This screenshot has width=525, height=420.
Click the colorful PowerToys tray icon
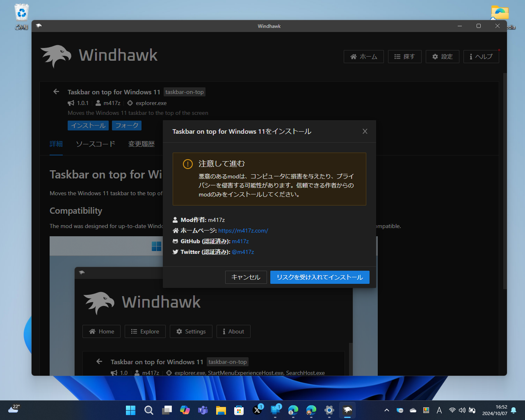coord(426,410)
